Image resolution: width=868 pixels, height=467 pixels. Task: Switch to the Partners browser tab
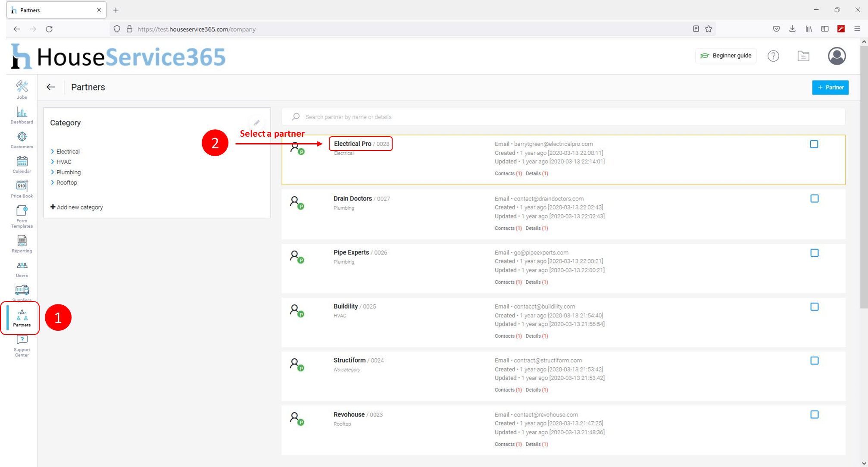click(x=56, y=10)
